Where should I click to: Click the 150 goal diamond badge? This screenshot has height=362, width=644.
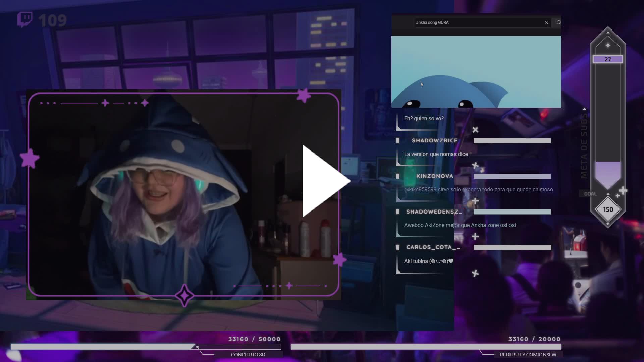click(608, 209)
